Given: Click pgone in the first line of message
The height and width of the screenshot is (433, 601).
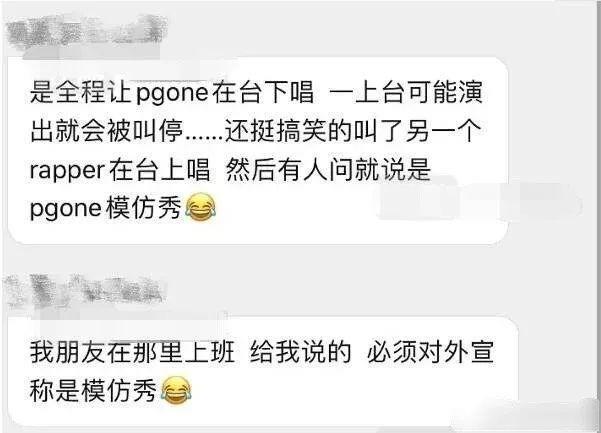Looking at the screenshot, I should point(172,94).
